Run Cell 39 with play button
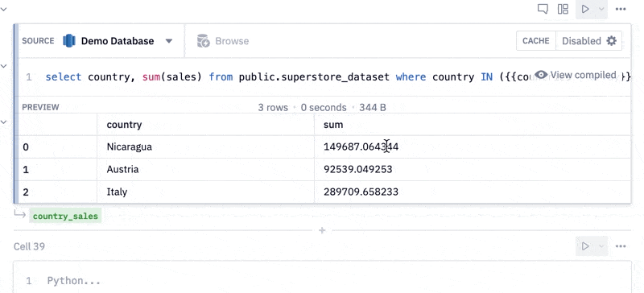 [585, 246]
